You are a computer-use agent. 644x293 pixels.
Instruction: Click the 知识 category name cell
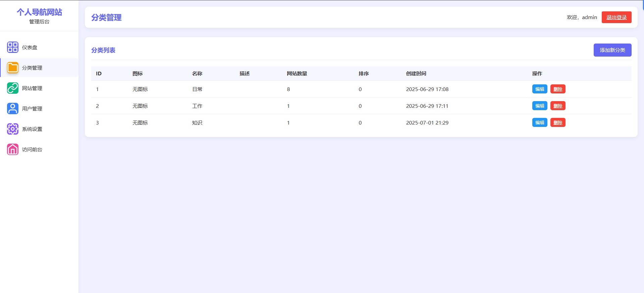pos(197,123)
